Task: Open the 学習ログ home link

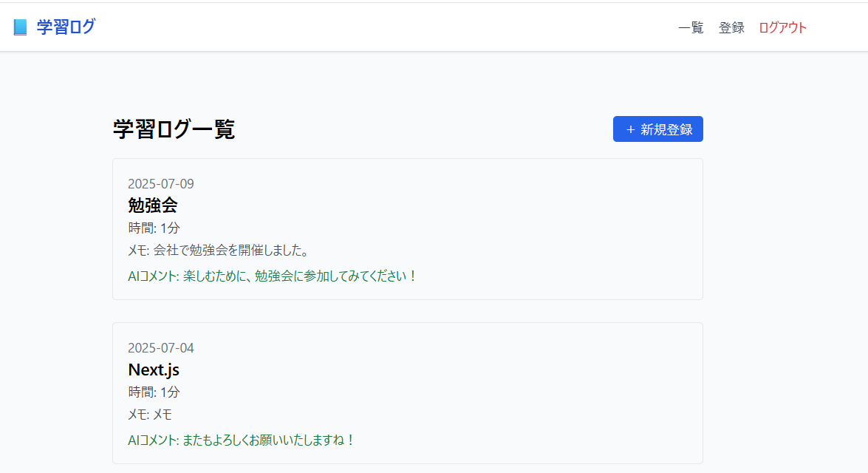Action: [x=66, y=27]
